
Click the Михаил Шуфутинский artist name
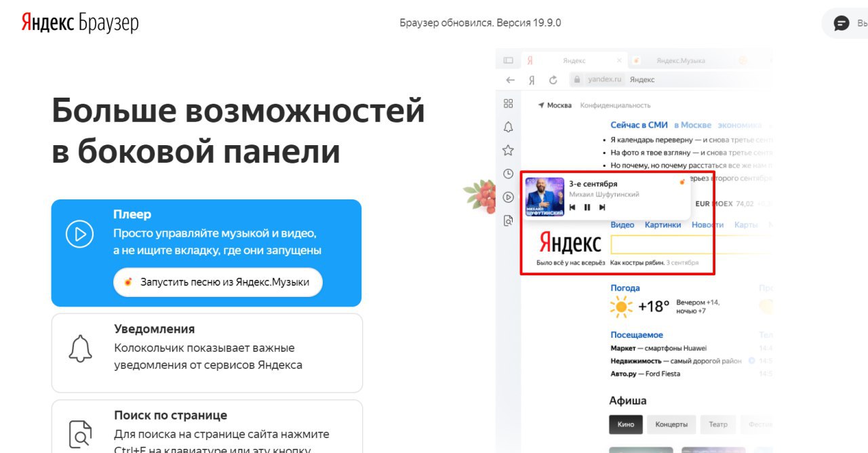[604, 195]
